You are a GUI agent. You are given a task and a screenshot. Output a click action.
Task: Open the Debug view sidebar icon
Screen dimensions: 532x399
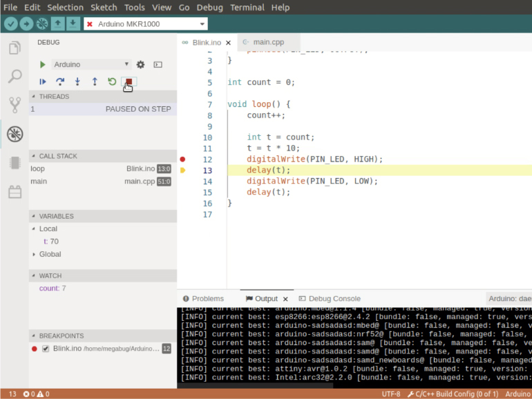[15, 134]
